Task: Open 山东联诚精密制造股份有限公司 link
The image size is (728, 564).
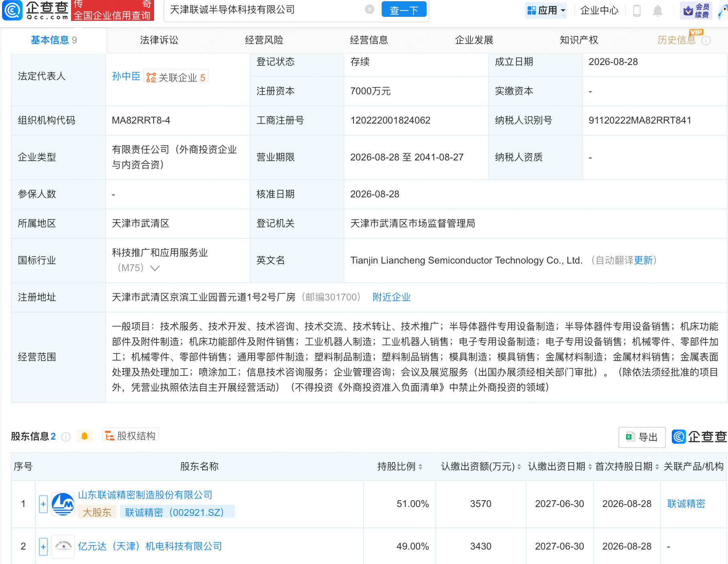Action: tap(145, 495)
